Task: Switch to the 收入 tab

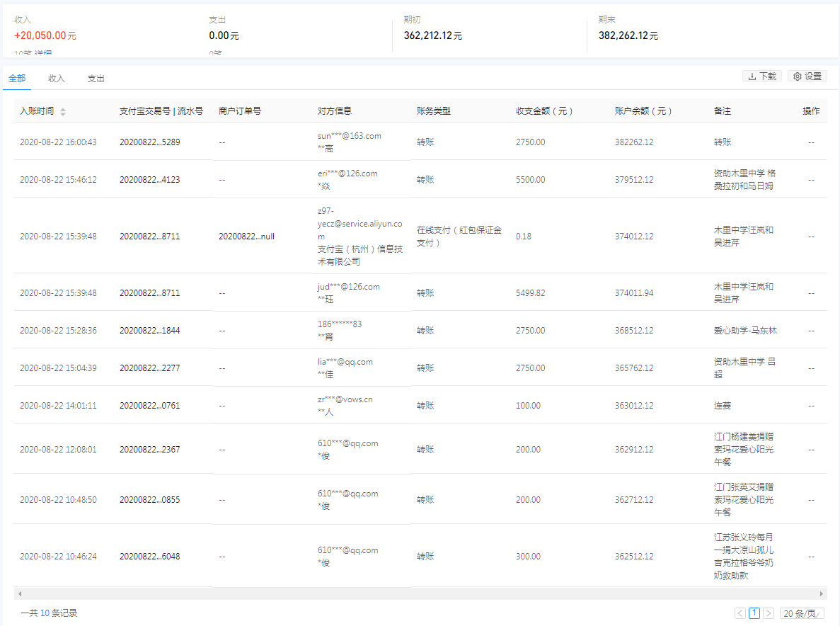Action: [x=57, y=79]
